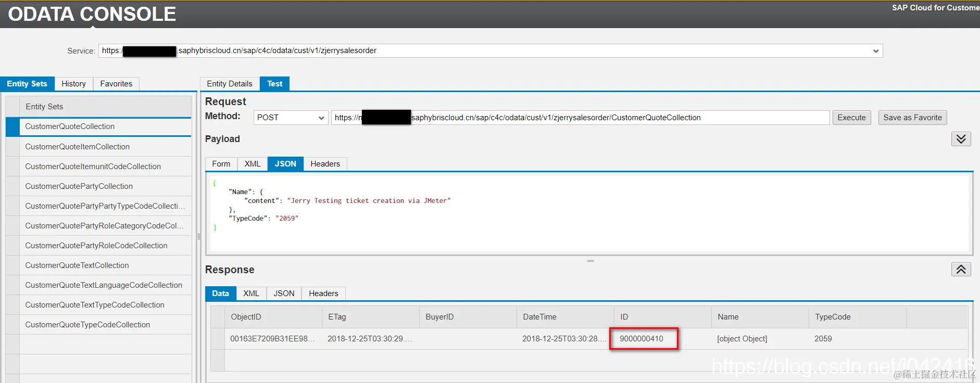Switch the response view to JSON
The image size is (980, 383).
(284, 293)
